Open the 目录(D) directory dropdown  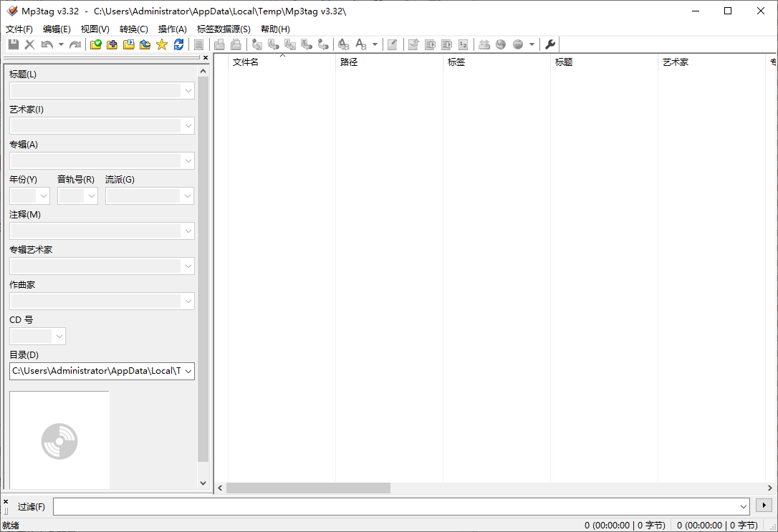pyautogui.click(x=188, y=371)
